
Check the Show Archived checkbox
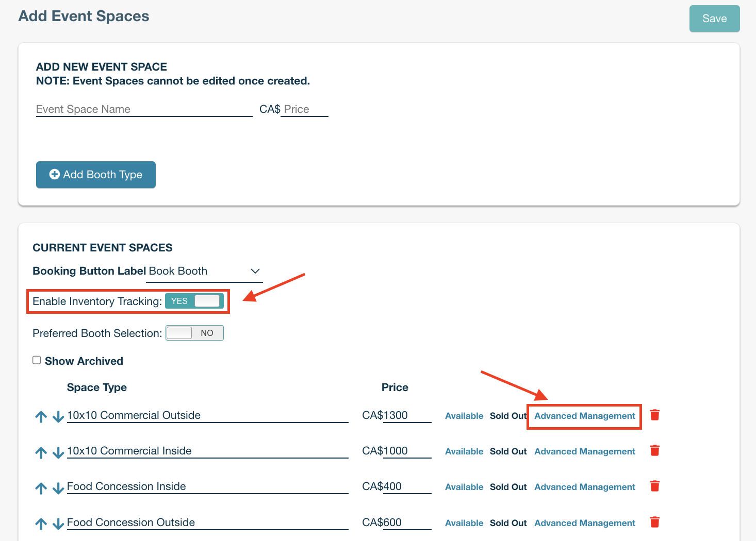coord(37,360)
